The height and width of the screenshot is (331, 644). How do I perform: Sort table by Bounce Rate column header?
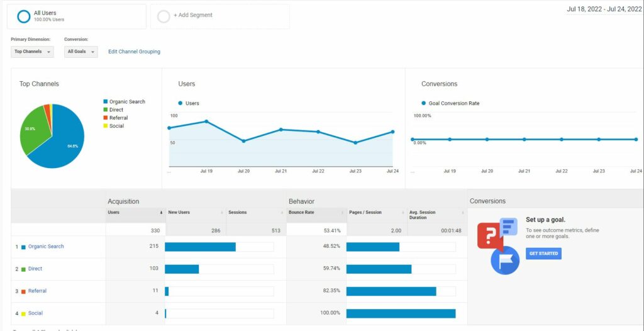pyautogui.click(x=303, y=213)
